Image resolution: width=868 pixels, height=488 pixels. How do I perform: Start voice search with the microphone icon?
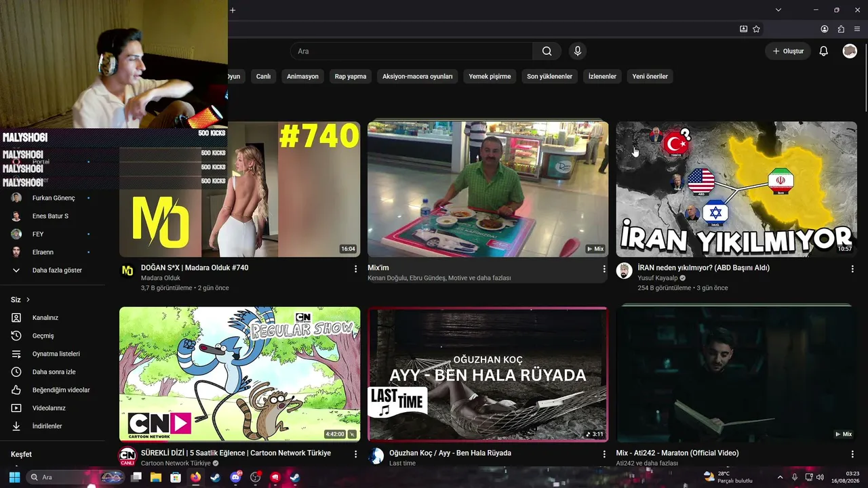578,51
